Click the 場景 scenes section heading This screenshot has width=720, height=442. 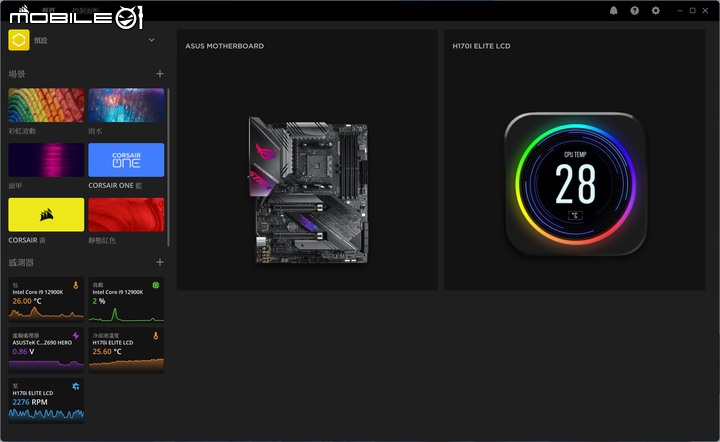17,74
